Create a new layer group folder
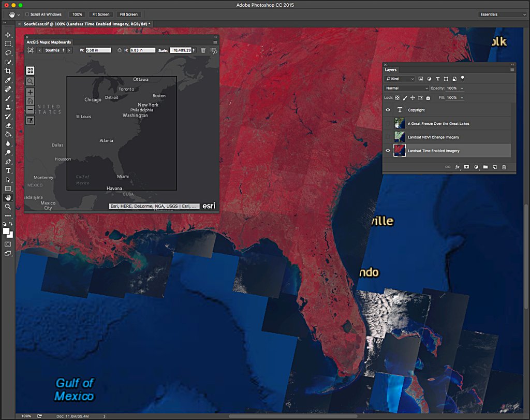Image resolution: width=530 pixels, height=420 pixels. tap(485, 167)
